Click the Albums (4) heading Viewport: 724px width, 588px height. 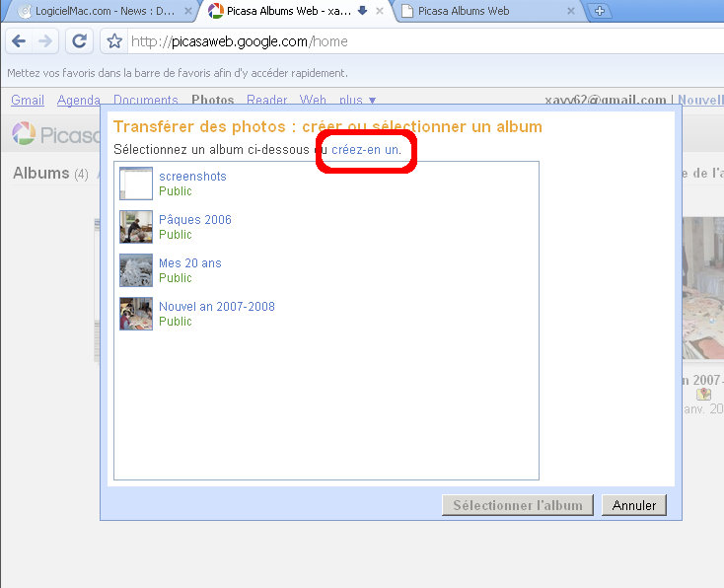point(50,174)
